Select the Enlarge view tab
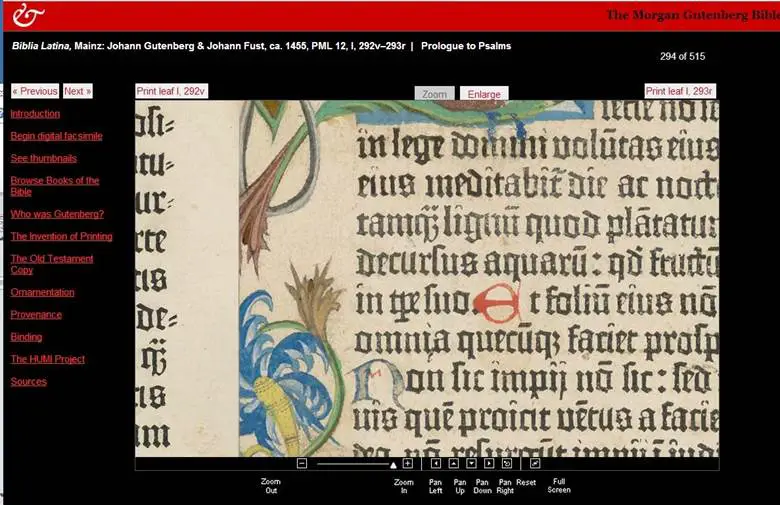 (x=484, y=94)
